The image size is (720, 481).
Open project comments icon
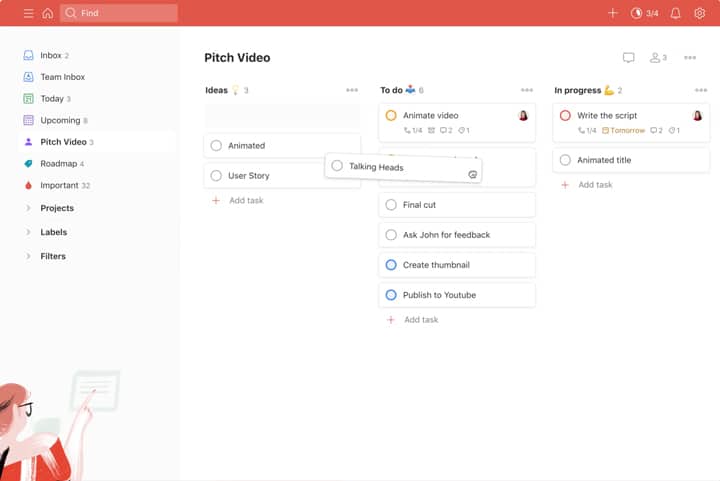click(628, 58)
